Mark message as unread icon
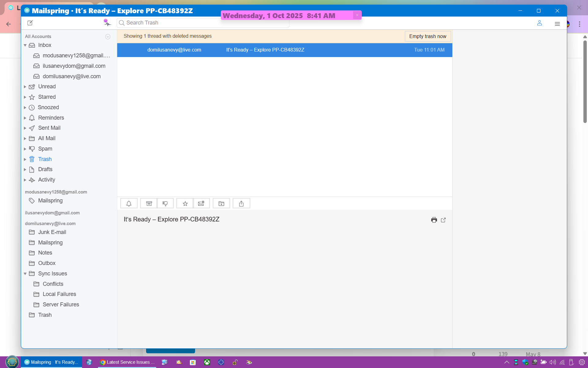 coord(201,204)
